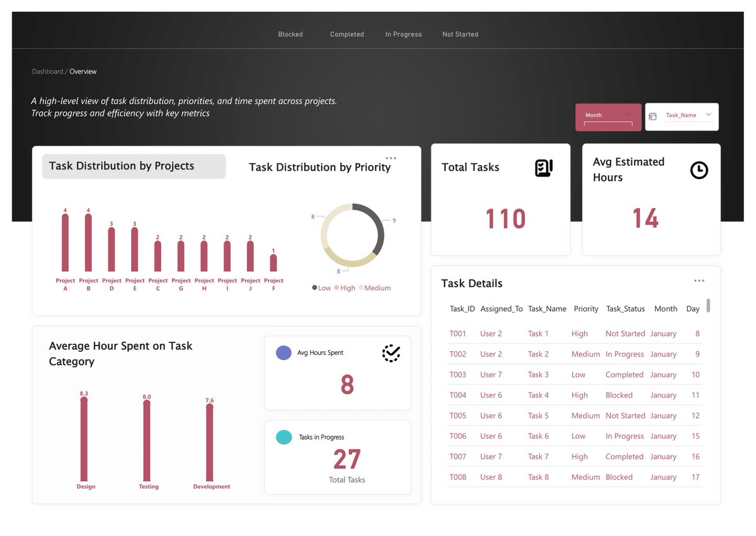Sort table by the Task_Status column header
756x536 pixels.
coord(626,309)
